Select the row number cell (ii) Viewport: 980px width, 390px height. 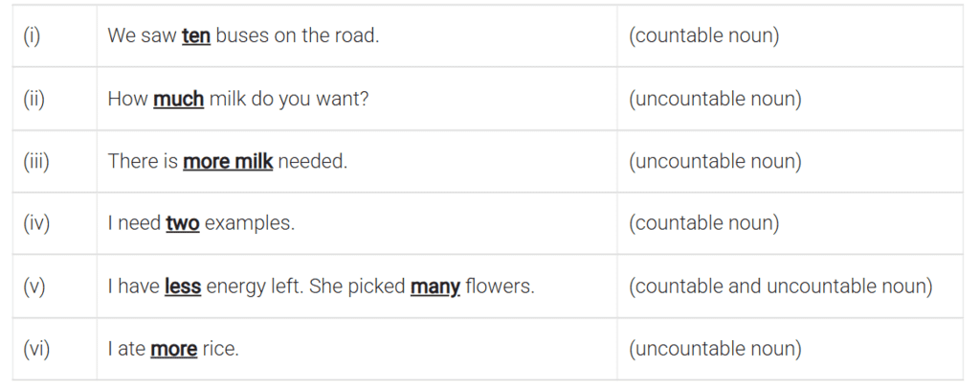55,99
